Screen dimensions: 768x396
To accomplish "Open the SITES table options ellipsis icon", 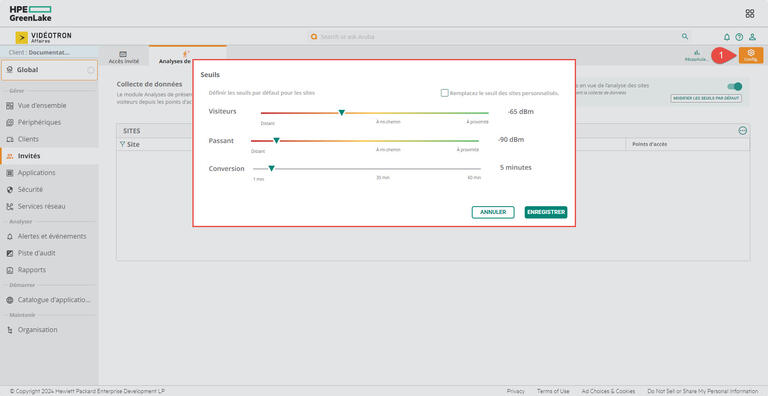I will [x=743, y=130].
